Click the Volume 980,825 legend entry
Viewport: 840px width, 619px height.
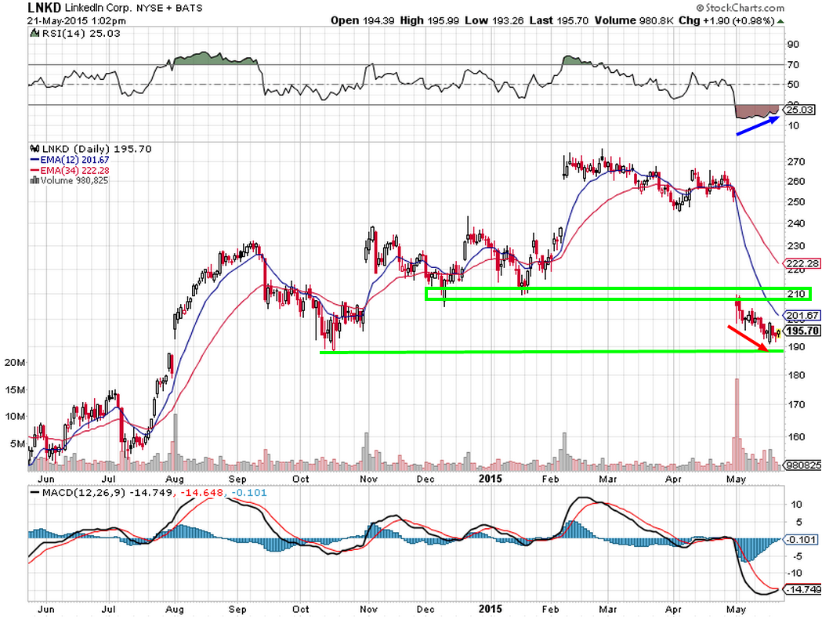tap(74, 180)
